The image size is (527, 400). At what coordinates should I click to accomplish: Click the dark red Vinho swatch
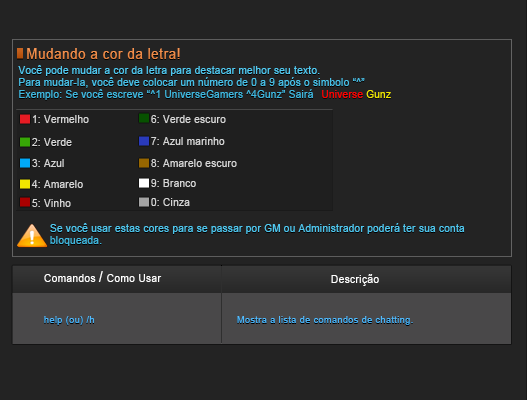coord(25,202)
